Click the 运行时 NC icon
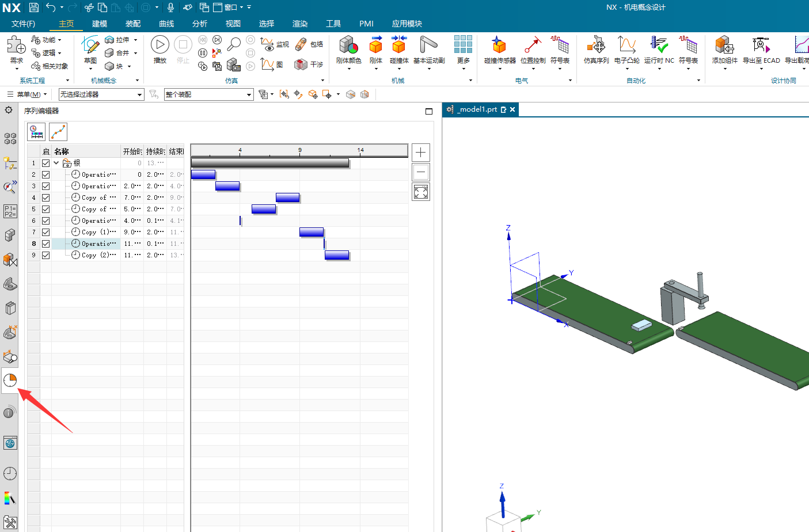 point(659,45)
